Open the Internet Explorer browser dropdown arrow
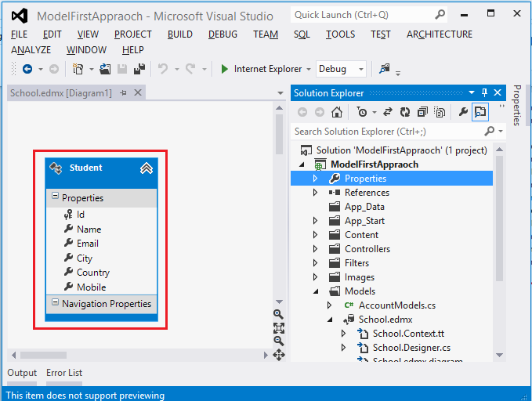This screenshot has height=401, width=532. 309,69
